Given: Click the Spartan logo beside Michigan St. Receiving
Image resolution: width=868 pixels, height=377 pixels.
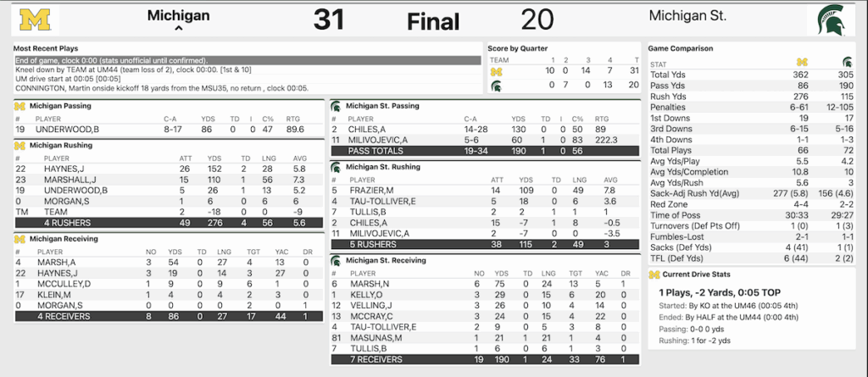Looking at the screenshot, I should pos(336,258).
